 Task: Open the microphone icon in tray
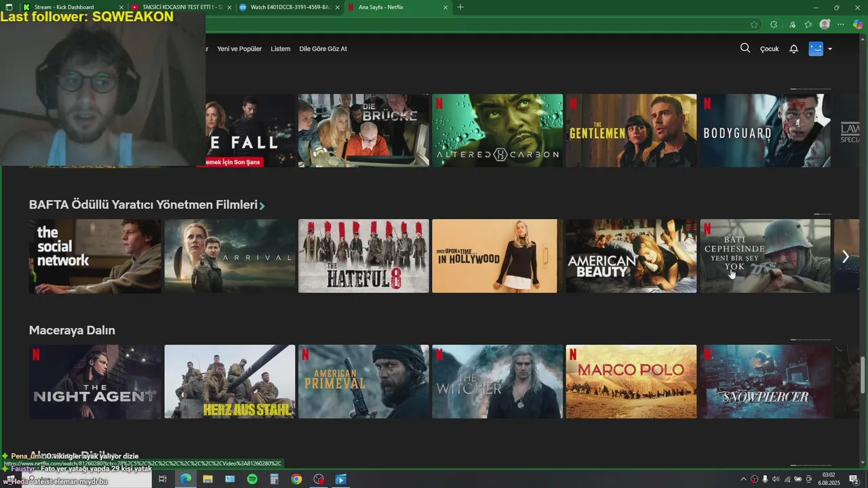click(x=765, y=479)
